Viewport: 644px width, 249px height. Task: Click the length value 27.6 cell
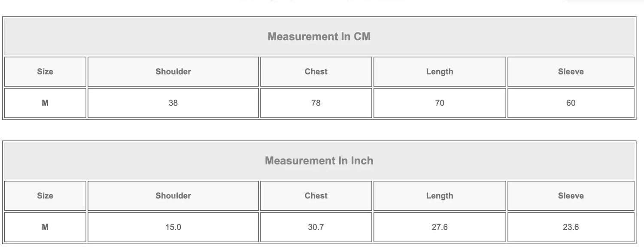tap(440, 227)
